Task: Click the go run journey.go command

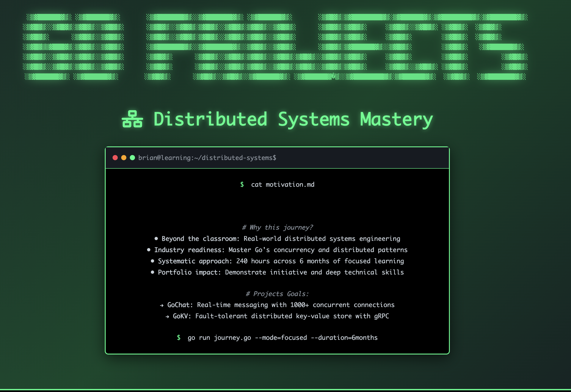Action: (282, 338)
